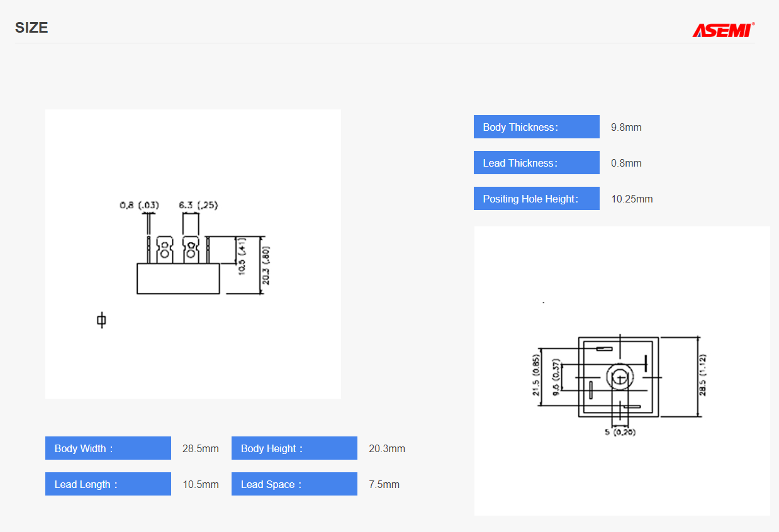This screenshot has width=779, height=532.
Task: Open the side view dimension drawing
Action: tap(193, 254)
